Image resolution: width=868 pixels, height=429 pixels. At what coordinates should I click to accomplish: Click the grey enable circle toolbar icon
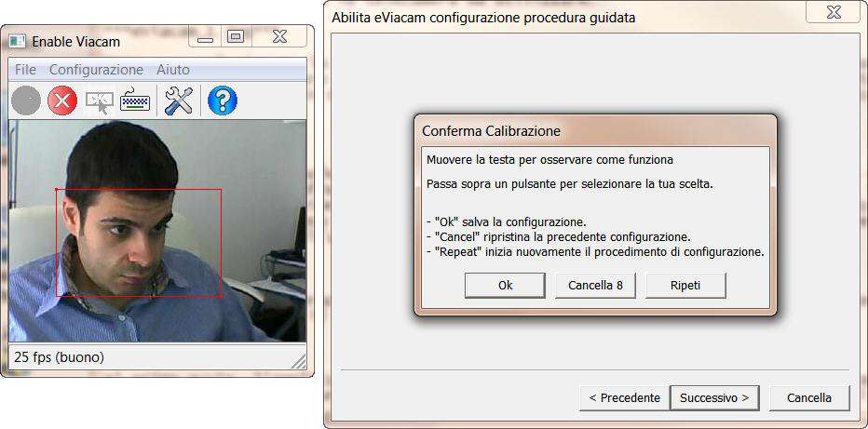click(25, 101)
